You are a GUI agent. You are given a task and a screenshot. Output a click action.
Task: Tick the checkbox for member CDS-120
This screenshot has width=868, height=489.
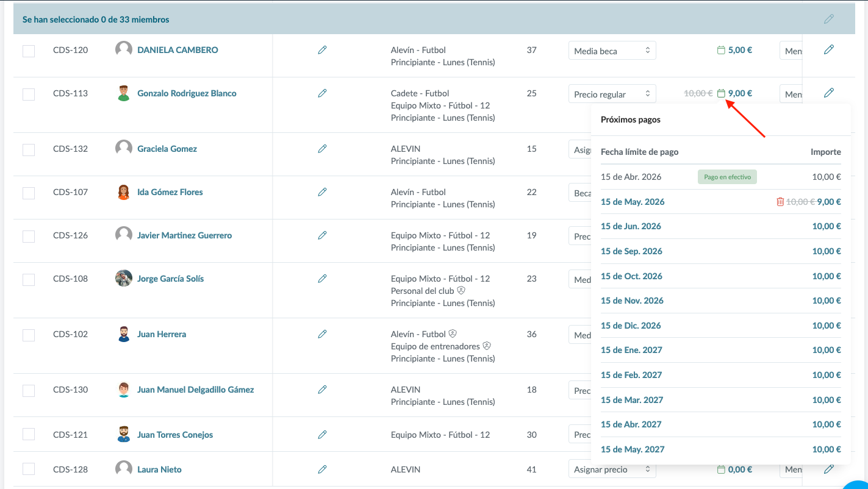coord(29,51)
